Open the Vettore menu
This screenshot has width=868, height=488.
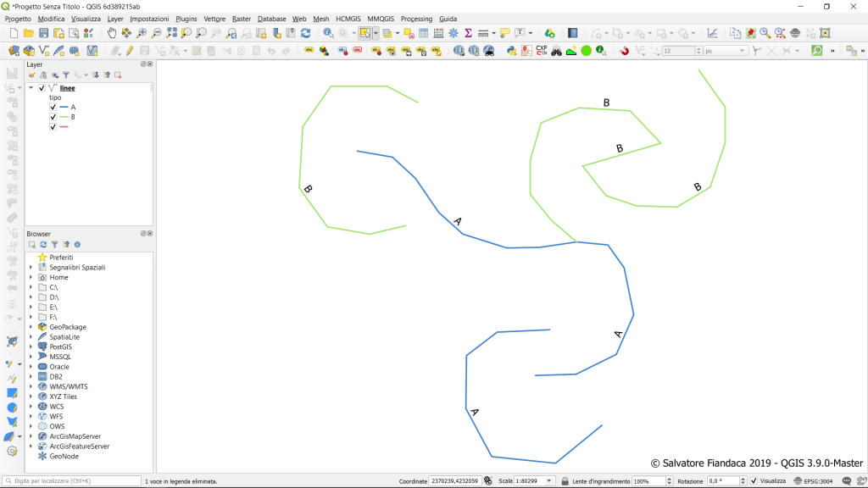214,19
